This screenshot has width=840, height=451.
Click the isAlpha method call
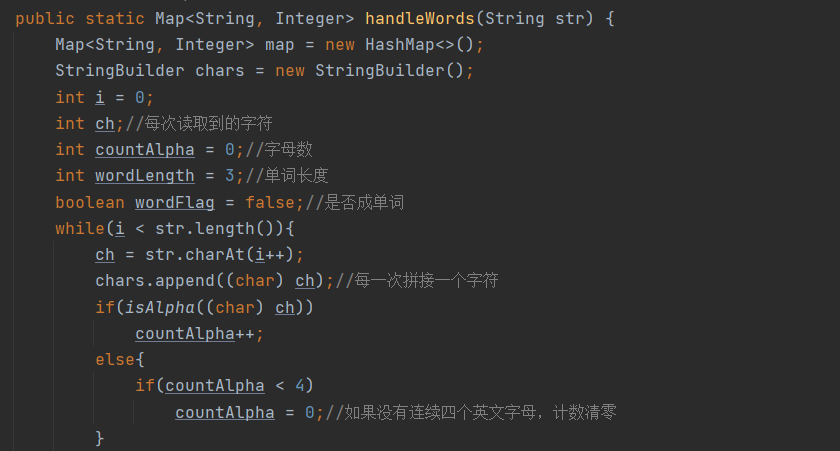pos(160,307)
